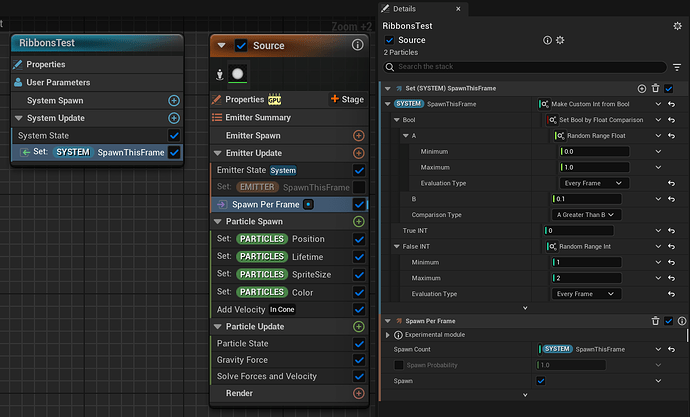Click info icon next to Source in Details
This screenshot has height=417, width=690.
[x=547, y=40]
